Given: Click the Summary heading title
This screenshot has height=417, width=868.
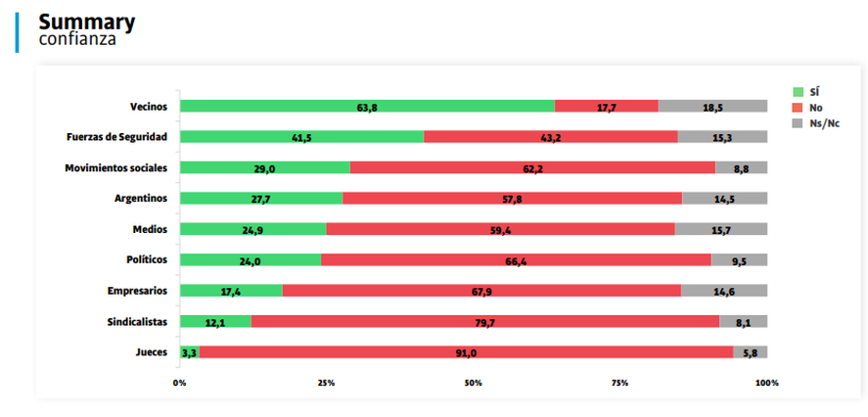Looking at the screenshot, I should (x=86, y=22).
